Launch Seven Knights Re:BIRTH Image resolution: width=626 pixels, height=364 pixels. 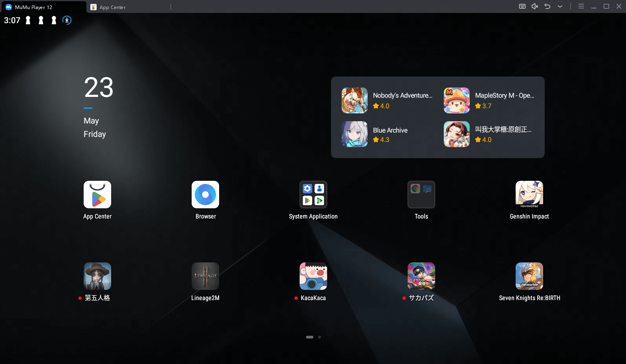tap(529, 276)
